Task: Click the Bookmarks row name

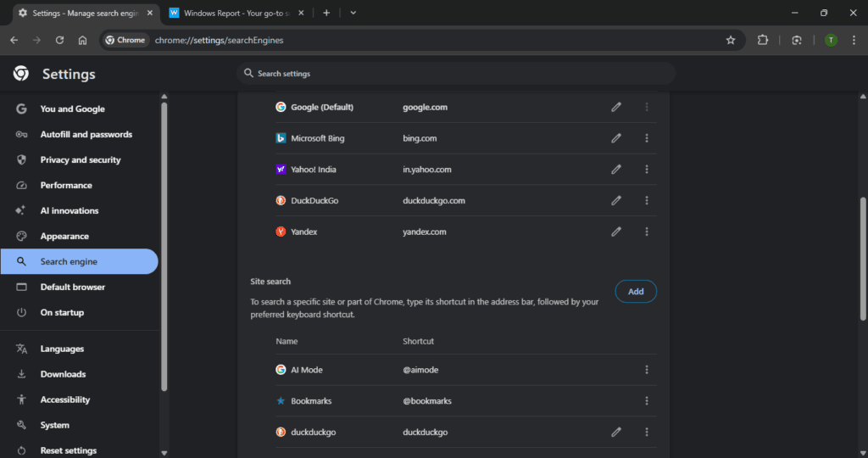Action: (x=311, y=401)
